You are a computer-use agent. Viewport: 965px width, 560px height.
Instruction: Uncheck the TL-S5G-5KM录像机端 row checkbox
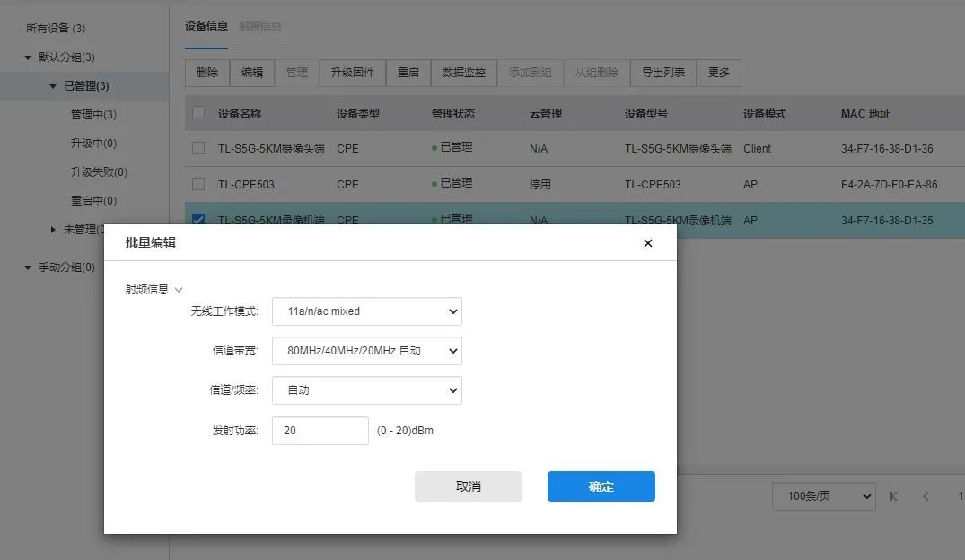198,219
